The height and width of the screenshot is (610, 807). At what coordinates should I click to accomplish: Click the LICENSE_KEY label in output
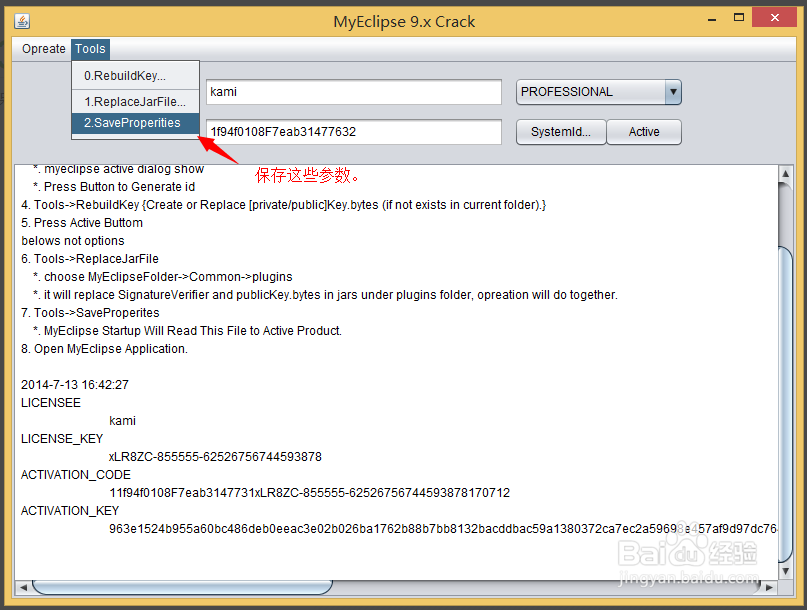(x=62, y=439)
